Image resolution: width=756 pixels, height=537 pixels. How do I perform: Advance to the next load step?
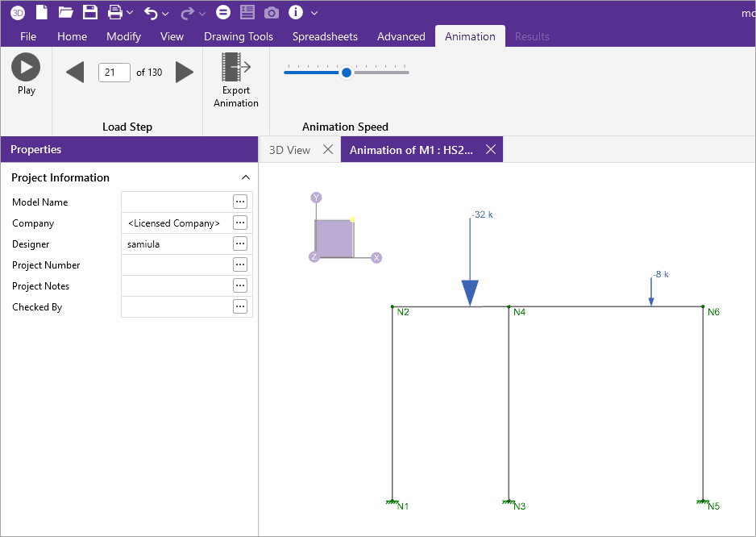[185, 73]
